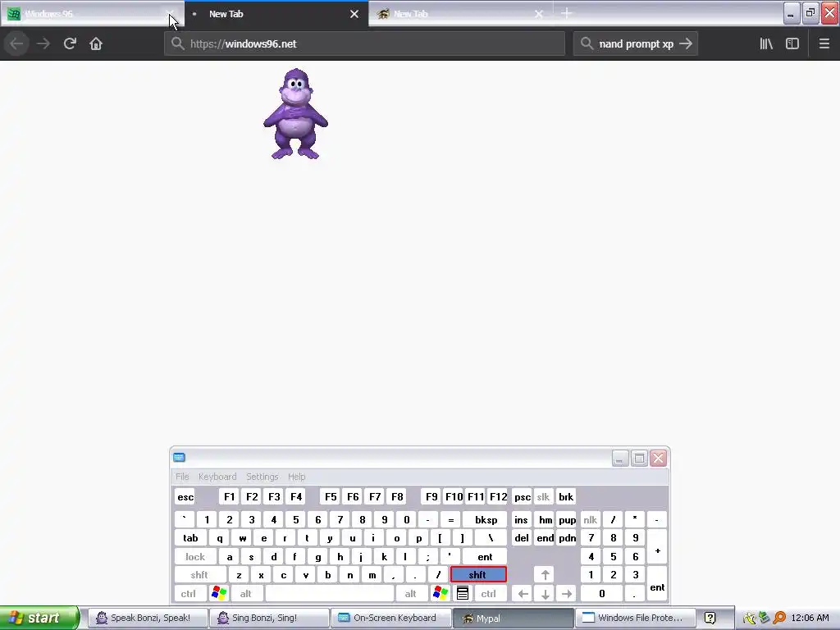The image size is (840, 630).
Task: Toggle the slk scroll lock key
Action: pos(543,496)
